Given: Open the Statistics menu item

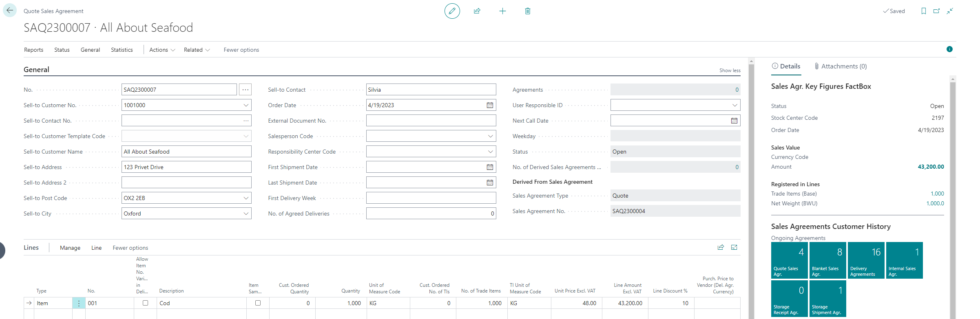Looking at the screenshot, I should (x=122, y=50).
